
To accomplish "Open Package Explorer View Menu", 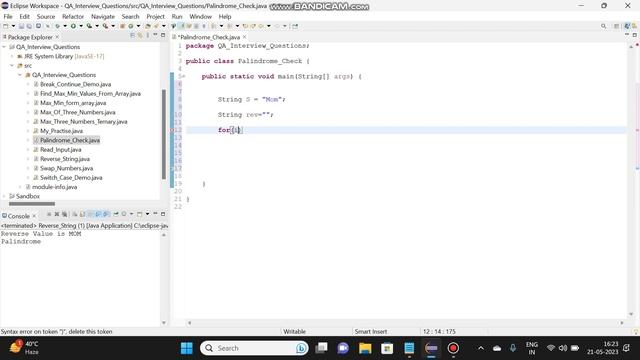I will pyautogui.click(x=148, y=36).
